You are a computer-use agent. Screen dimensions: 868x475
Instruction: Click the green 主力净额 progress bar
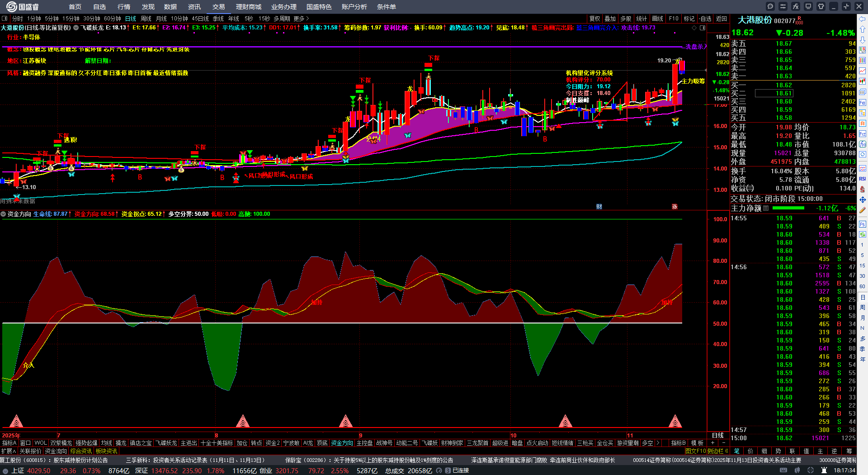(x=788, y=208)
